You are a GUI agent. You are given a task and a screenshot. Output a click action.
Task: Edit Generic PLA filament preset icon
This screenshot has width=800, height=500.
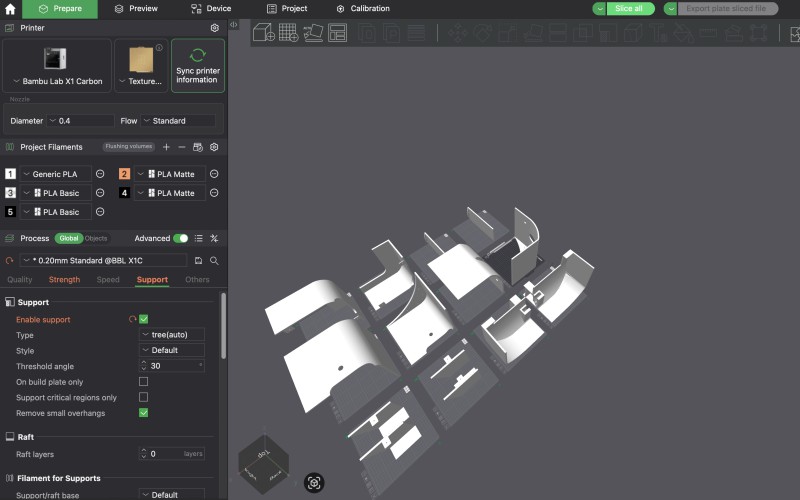point(101,174)
